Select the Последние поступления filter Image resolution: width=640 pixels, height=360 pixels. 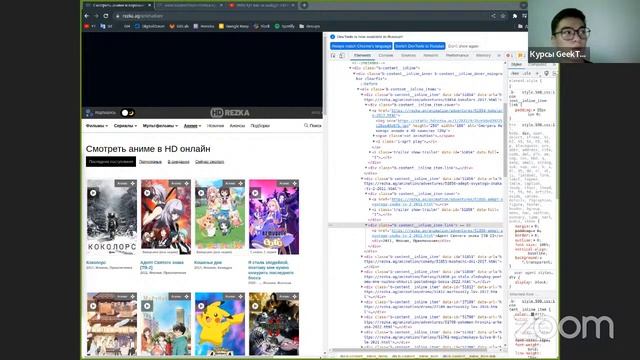click(x=111, y=162)
